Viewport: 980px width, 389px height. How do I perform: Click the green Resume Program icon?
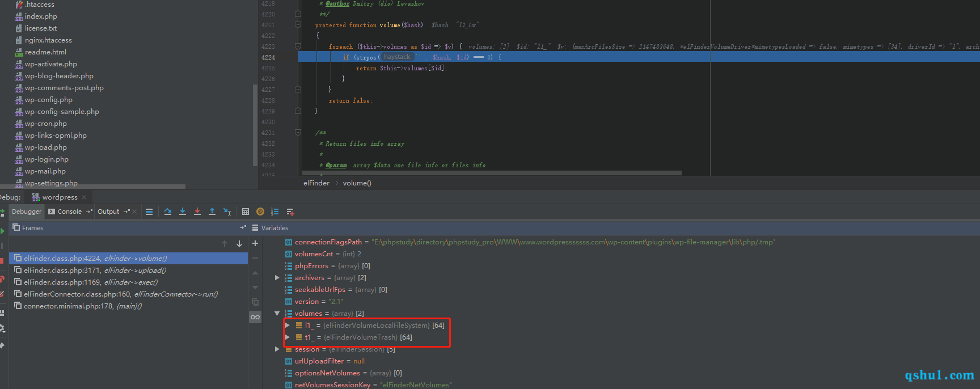[x=2, y=231]
